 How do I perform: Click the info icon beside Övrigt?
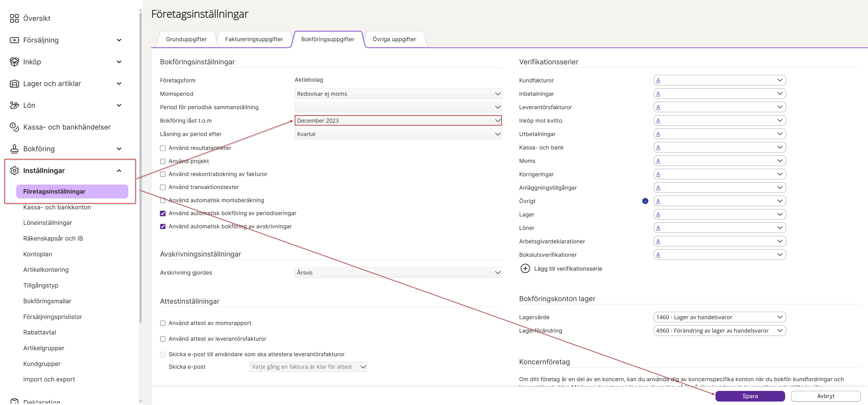[x=645, y=201]
